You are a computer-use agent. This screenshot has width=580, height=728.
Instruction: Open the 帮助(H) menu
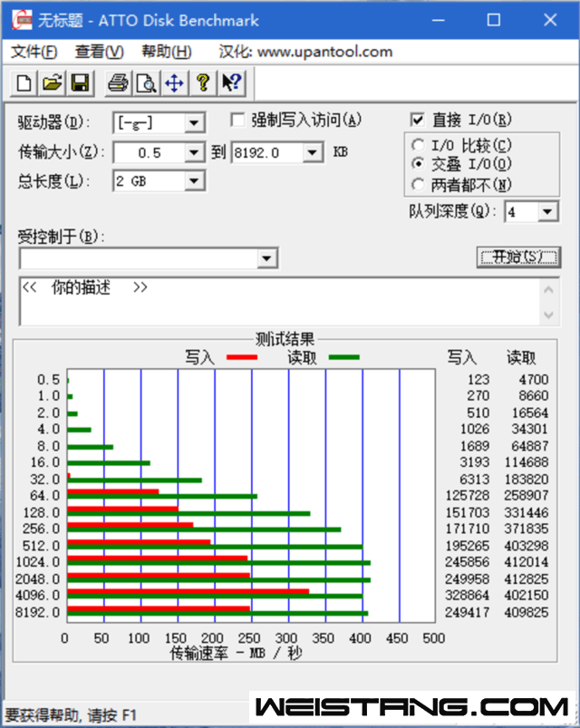pyautogui.click(x=167, y=52)
